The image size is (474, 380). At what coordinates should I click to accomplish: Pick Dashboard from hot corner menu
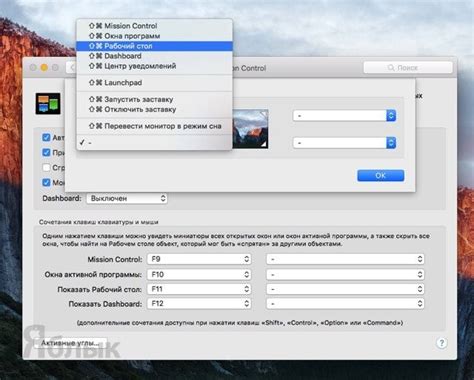click(x=154, y=56)
